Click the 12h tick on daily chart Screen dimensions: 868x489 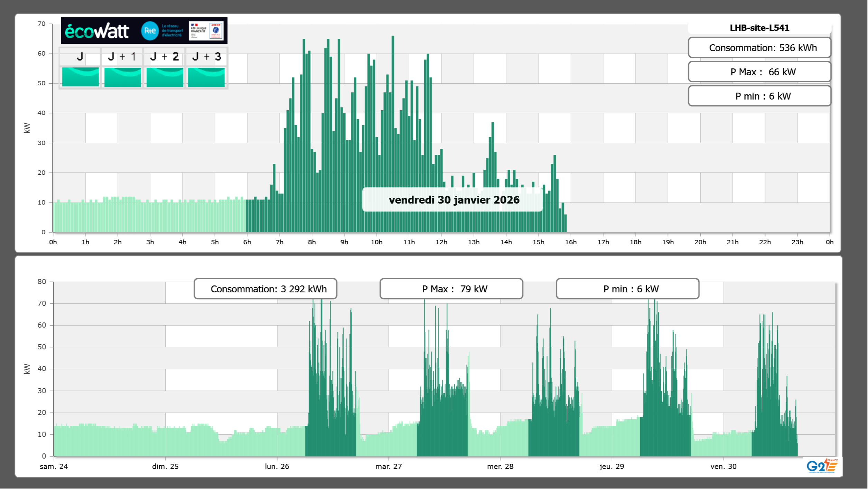click(x=441, y=242)
